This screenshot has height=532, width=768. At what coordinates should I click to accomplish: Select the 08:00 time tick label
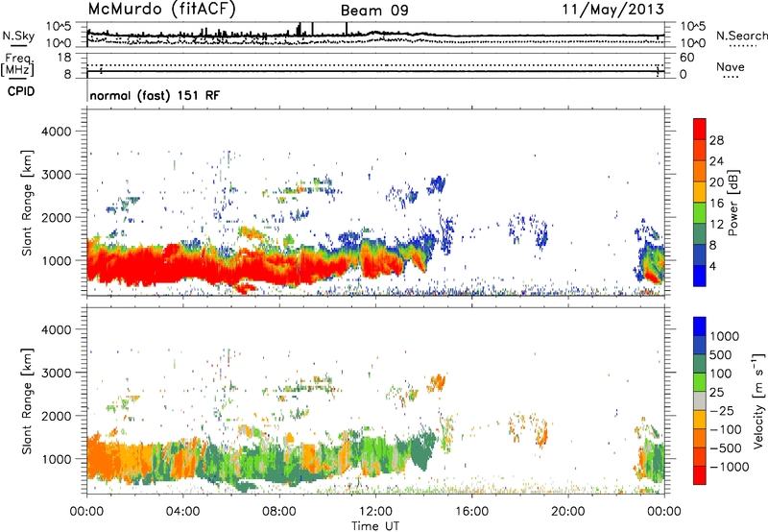tap(279, 512)
